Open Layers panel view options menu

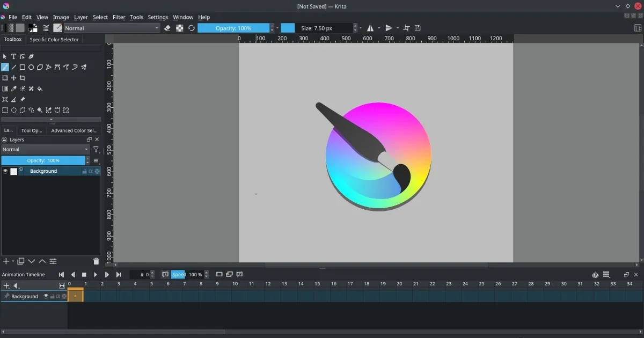[97, 160]
